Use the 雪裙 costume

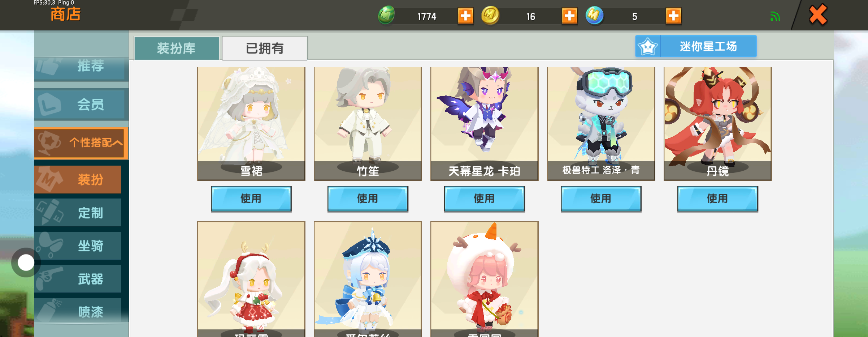tap(251, 199)
